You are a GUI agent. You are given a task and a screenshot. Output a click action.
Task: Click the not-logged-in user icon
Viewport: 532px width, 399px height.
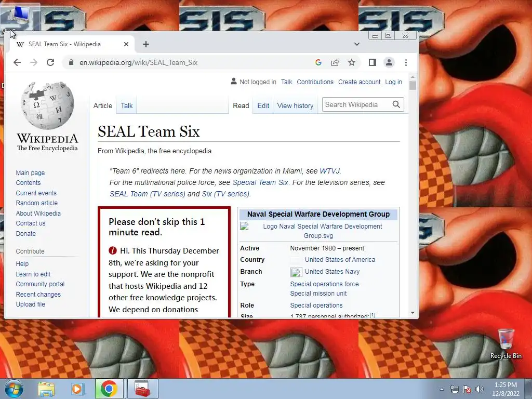[x=234, y=82]
